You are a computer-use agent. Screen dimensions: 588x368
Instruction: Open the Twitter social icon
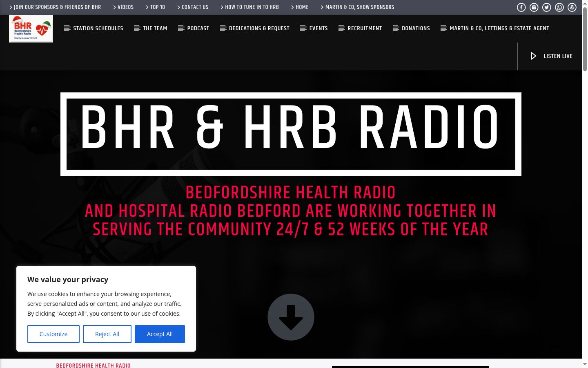[547, 7]
